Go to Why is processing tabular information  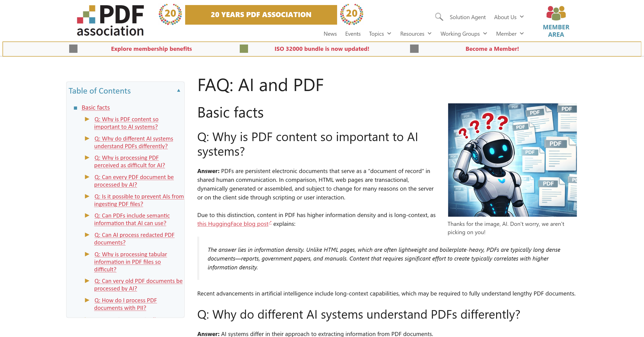pos(131,262)
